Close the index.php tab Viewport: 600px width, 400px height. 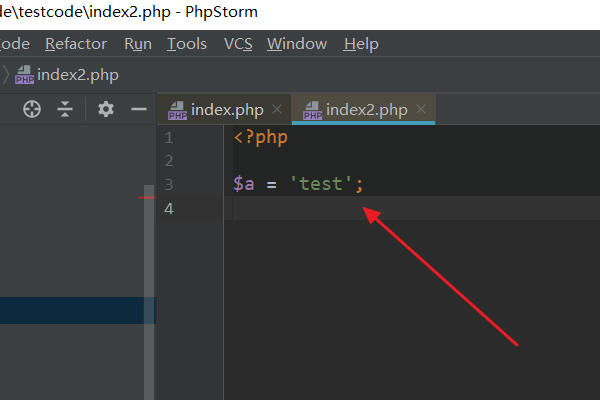[276, 110]
